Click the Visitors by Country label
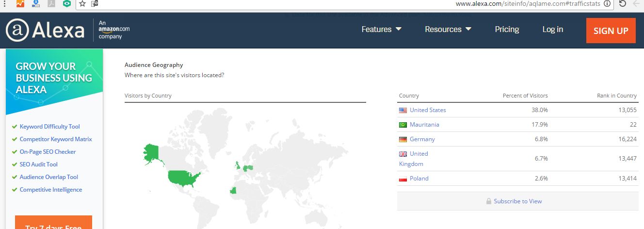The image size is (644, 229). pyautogui.click(x=148, y=96)
